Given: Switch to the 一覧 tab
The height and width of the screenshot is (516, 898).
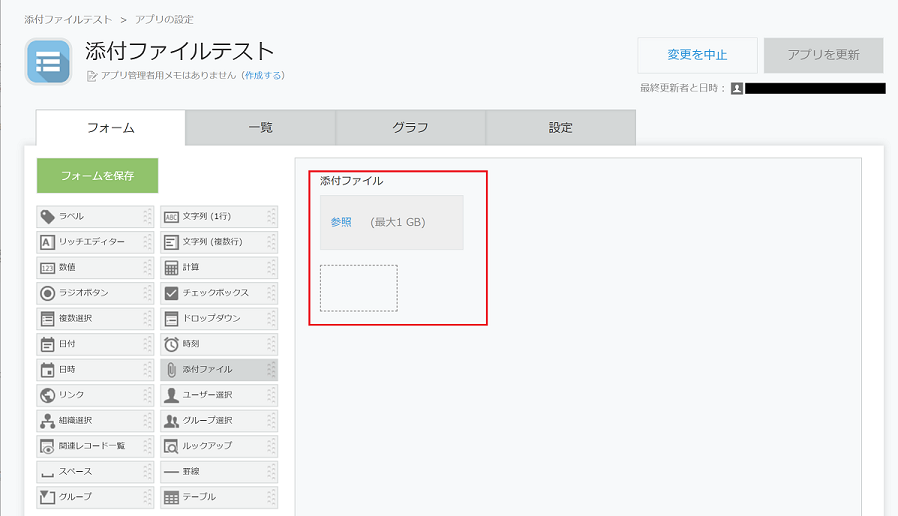Looking at the screenshot, I should pos(260,128).
